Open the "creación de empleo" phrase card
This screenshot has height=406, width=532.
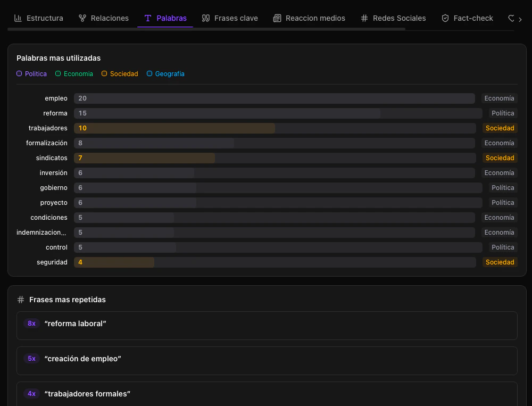point(267,361)
